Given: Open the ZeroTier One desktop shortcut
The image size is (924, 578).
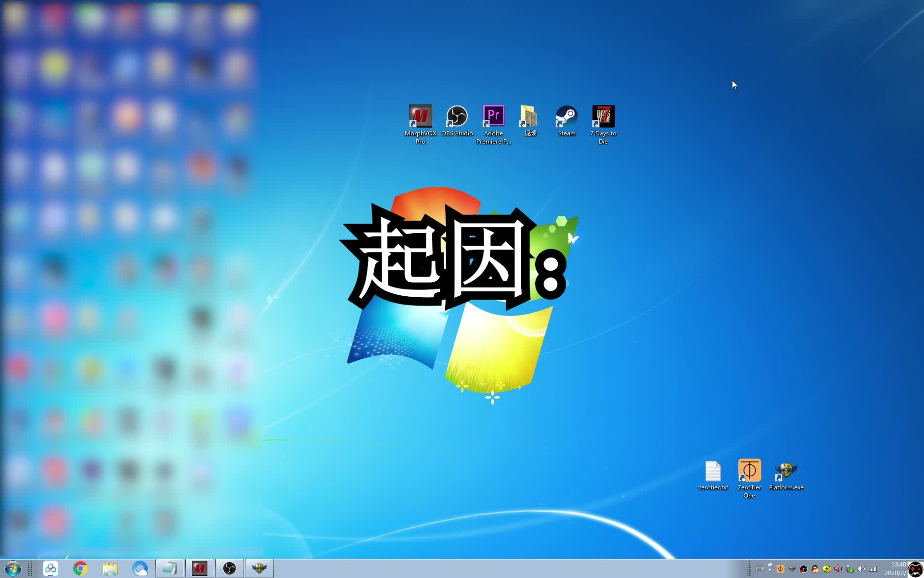Looking at the screenshot, I should tap(749, 479).
